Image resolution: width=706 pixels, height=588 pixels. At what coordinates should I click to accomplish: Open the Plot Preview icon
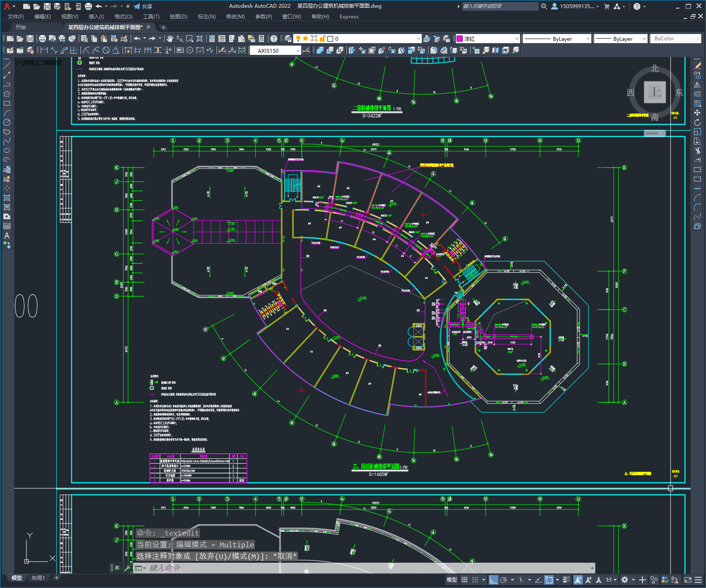[x=52, y=39]
